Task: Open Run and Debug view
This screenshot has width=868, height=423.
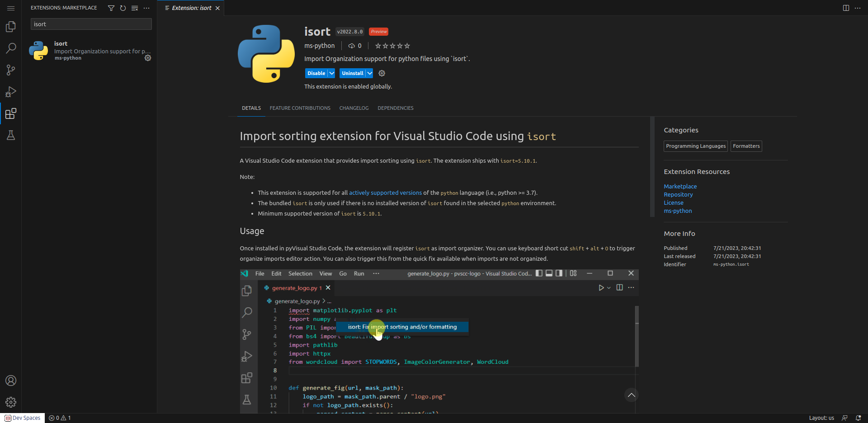Action: pos(11,92)
